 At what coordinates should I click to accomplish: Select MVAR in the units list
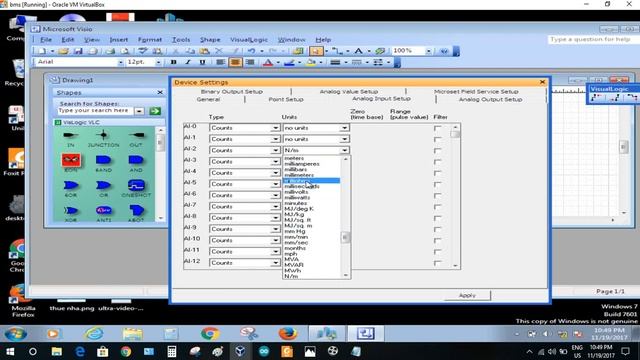(293, 265)
